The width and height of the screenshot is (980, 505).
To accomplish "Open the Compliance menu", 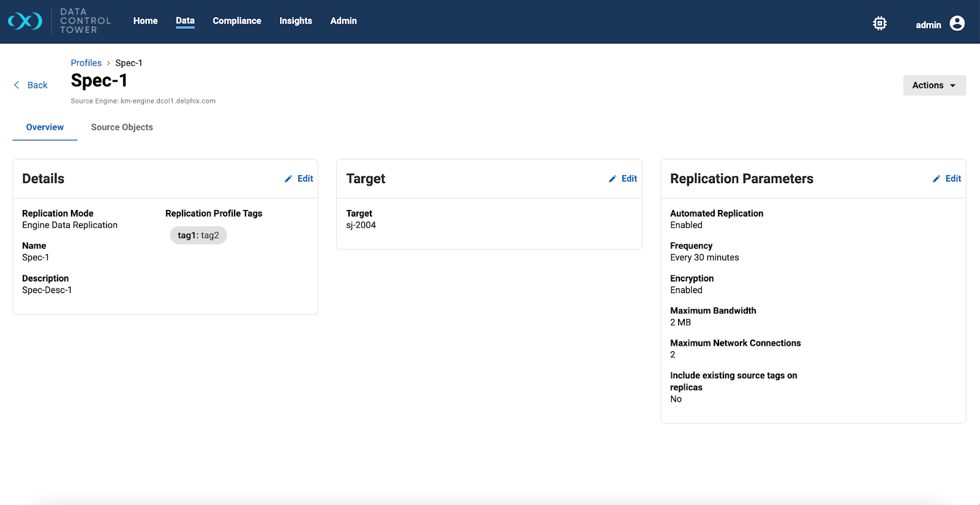I will coord(236,21).
